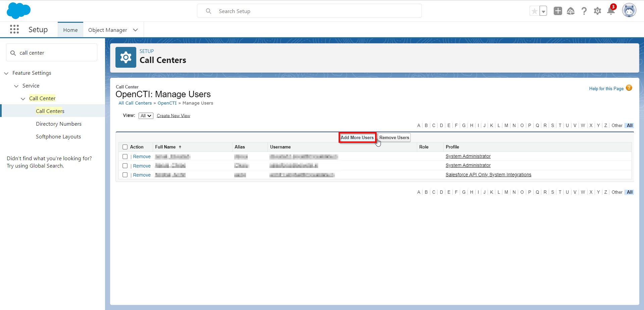Open the user profile avatar
Screen dimensions: 644x310
(x=629, y=11)
